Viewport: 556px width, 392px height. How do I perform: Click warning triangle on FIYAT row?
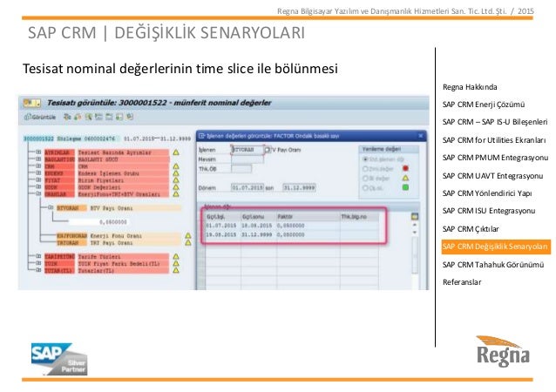(x=176, y=180)
